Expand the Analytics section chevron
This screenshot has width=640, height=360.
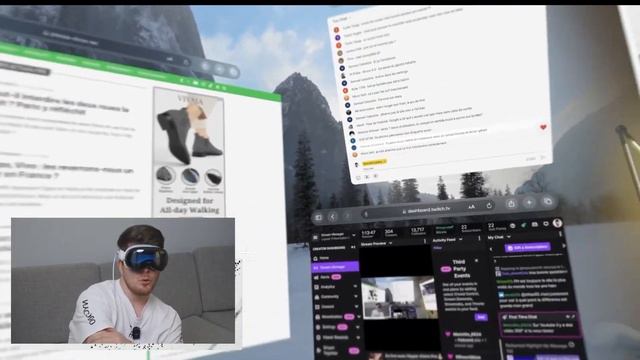point(356,287)
